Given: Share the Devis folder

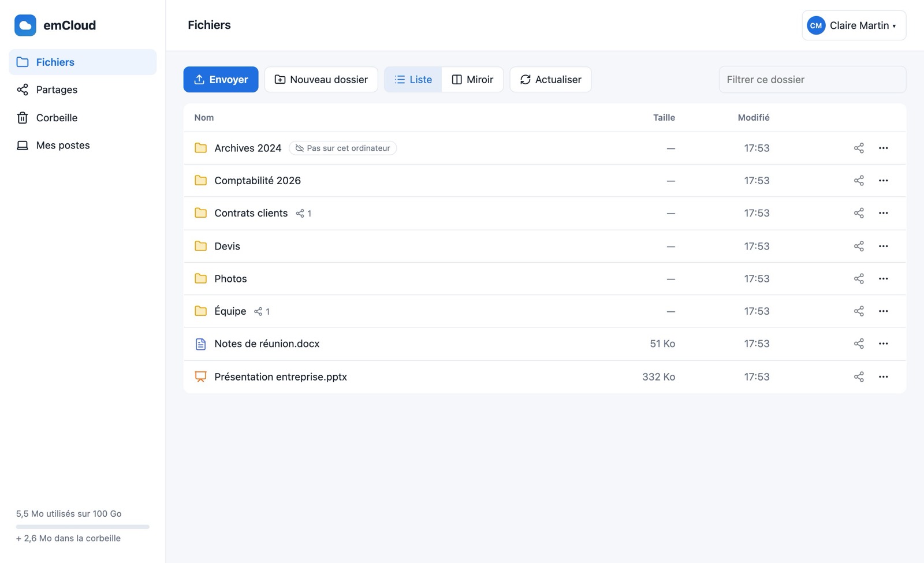Looking at the screenshot, I should (x=859, y=246).
